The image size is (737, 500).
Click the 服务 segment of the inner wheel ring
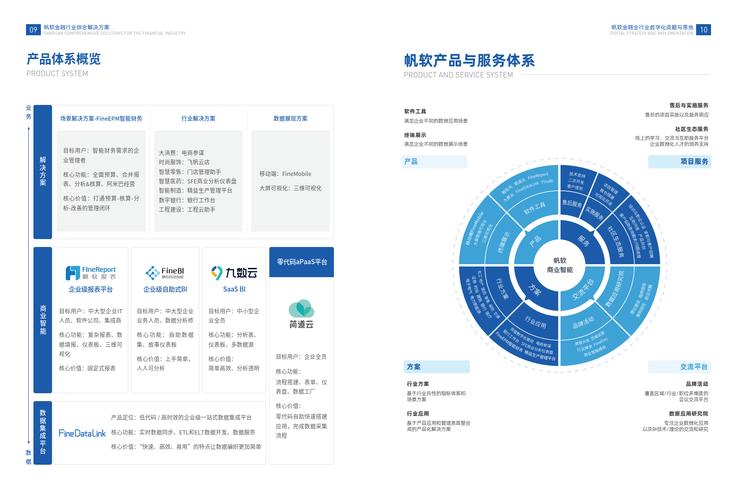pos(584,241)
